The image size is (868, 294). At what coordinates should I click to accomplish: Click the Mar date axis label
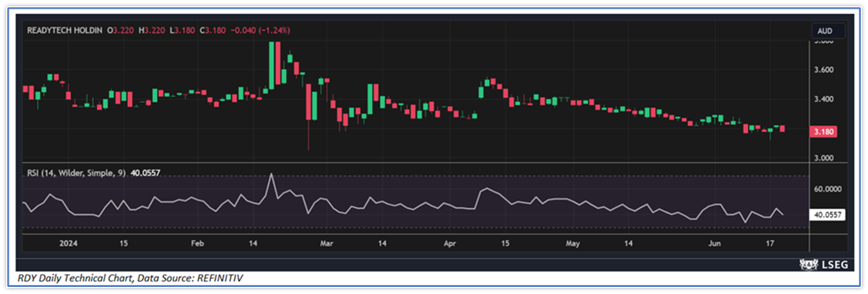[327, 243]
